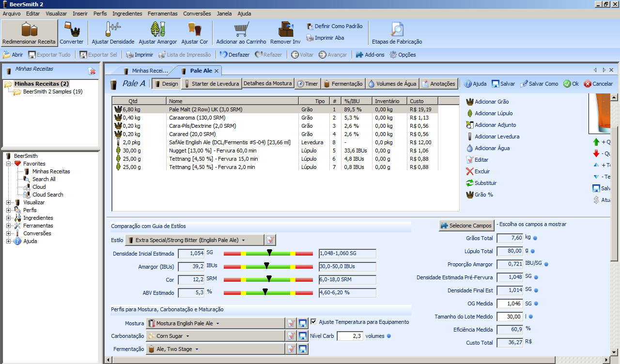
Task: Click Adicionar ao Carrinho cart icon
Action: [x=241, y=30]
